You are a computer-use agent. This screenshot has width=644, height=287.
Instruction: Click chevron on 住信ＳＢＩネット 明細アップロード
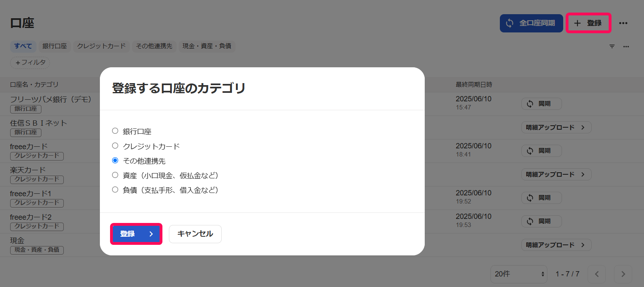[583, 127]
